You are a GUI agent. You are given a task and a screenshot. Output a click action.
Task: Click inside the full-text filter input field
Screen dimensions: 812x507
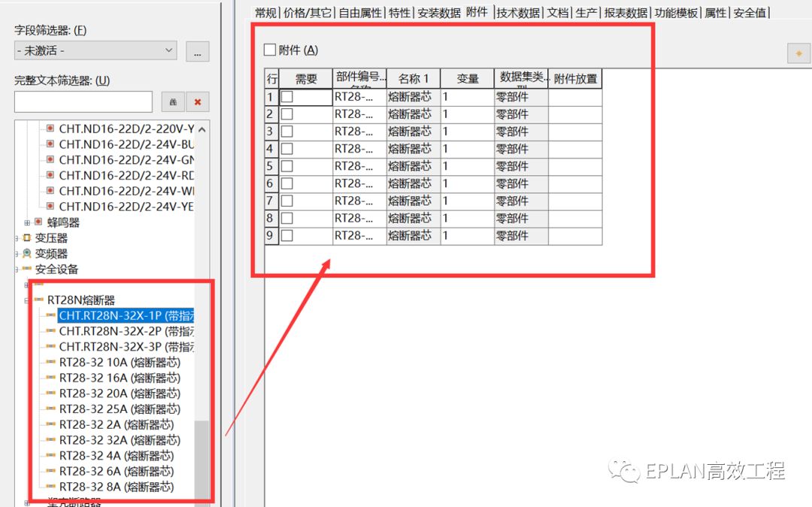point(83,100)
